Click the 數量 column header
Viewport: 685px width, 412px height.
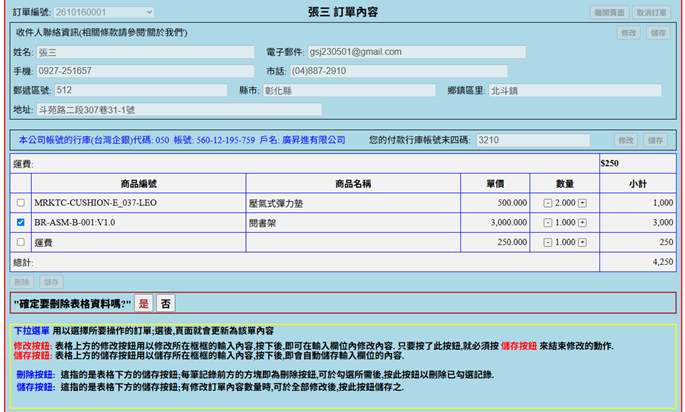coord(565,184)
